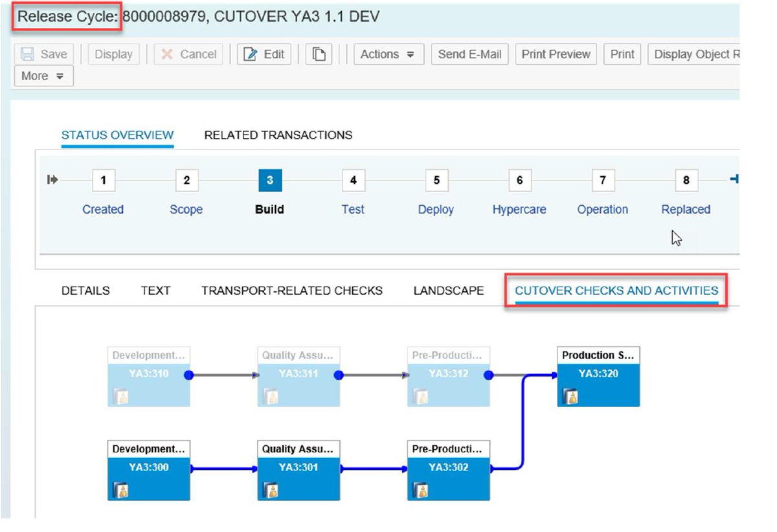Click the copy document icon button
Screen dimensions: 777x532
319,54
